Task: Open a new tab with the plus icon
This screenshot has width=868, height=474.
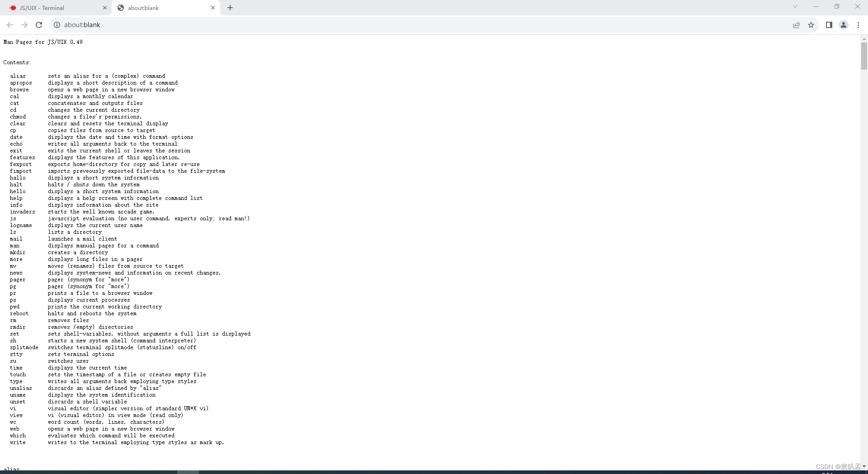Action: (230, 8)
